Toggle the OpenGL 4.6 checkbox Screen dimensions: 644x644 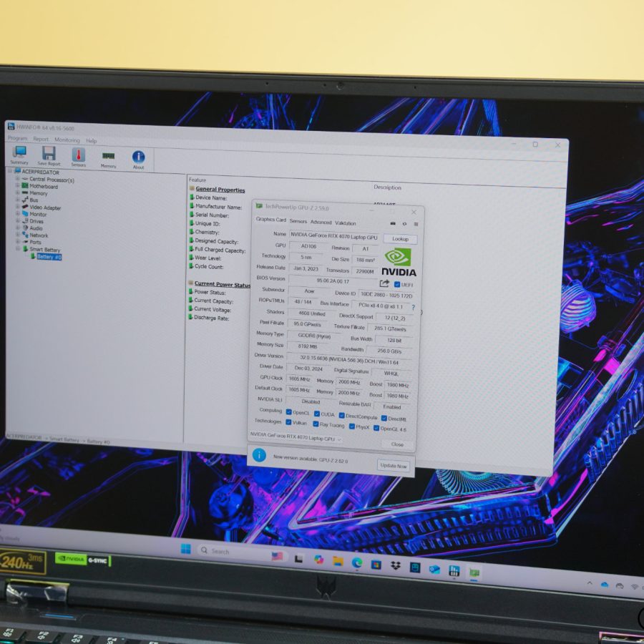(376, 428)
